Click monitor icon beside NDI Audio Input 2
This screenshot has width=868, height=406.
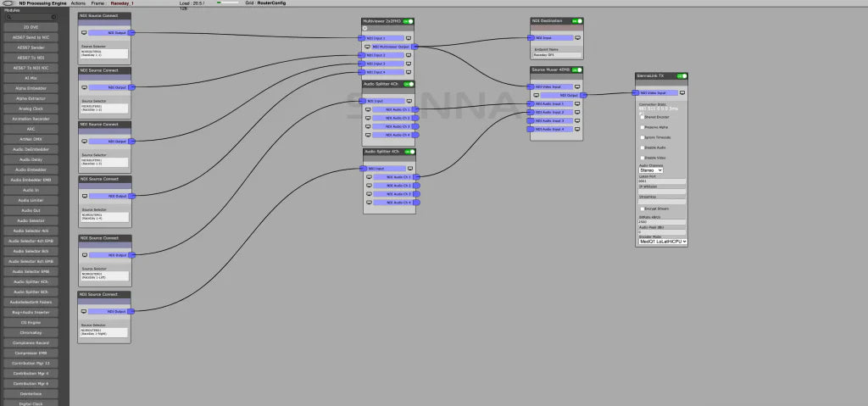(576, 112)
